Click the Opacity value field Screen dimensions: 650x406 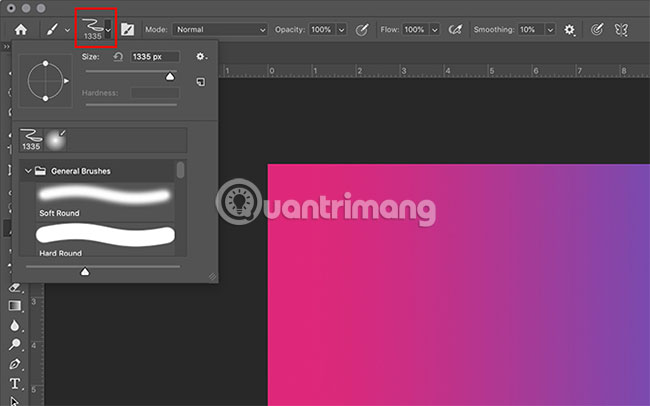[x=322, y=29]
